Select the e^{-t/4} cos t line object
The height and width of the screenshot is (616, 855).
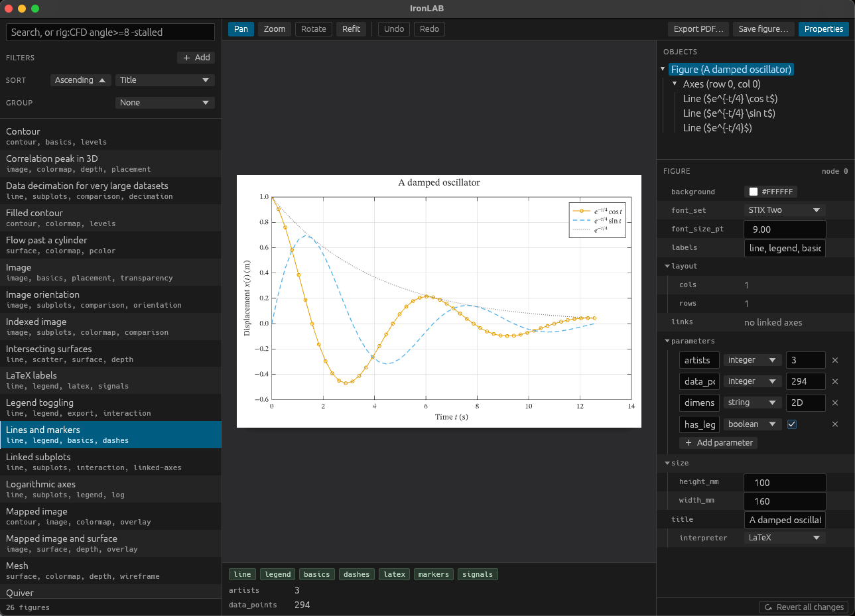click(730, 99)
